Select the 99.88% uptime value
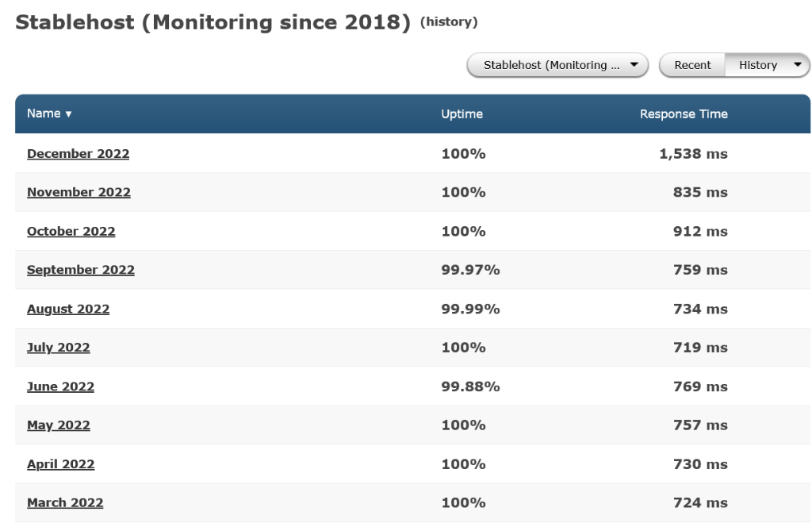 [x=470, y=386]
